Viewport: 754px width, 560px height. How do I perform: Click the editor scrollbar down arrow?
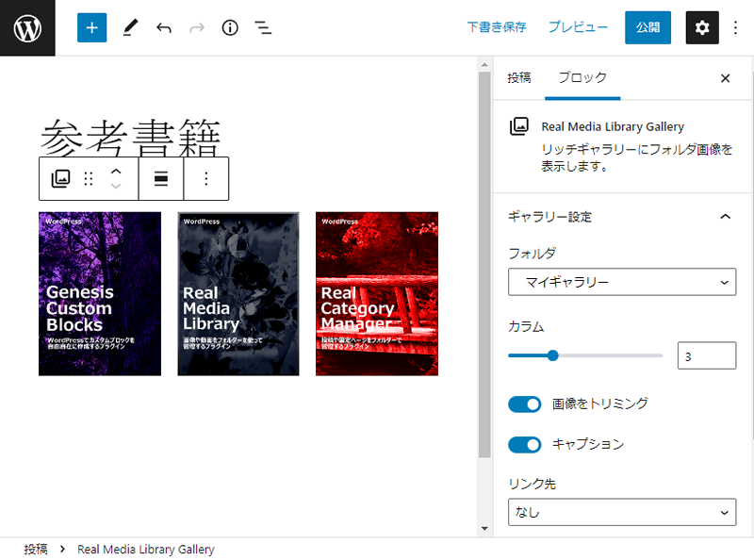pos(484,529)
